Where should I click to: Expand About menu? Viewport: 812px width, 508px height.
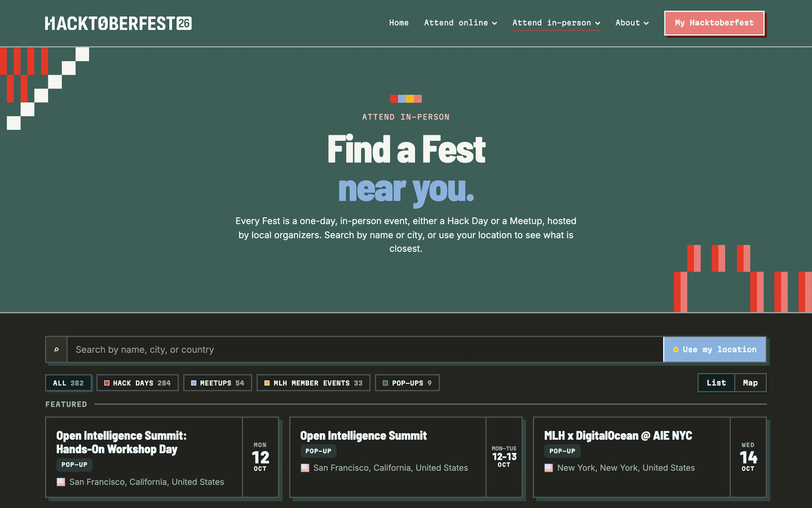point(632,23)
